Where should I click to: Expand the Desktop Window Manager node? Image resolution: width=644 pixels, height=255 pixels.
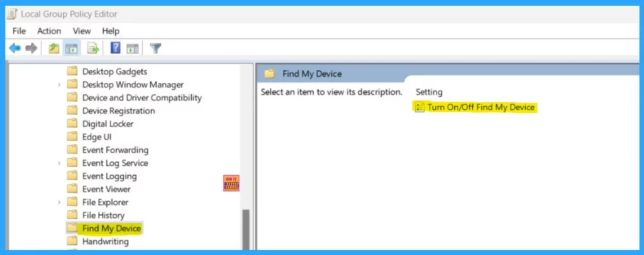click(x=59, y=85)
